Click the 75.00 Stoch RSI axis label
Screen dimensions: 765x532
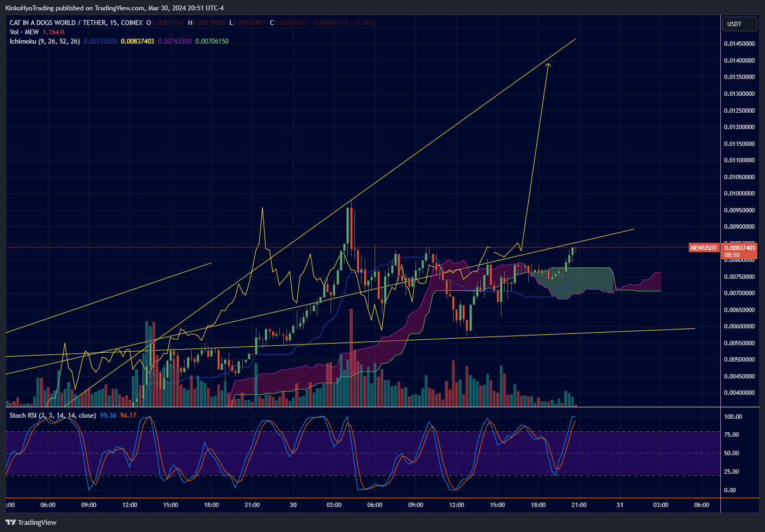731,435
